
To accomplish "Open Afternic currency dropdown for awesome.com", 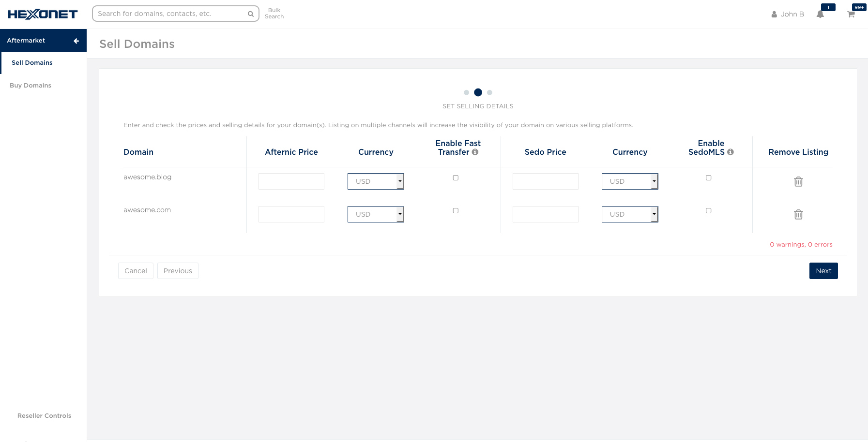I will (376, 214).
